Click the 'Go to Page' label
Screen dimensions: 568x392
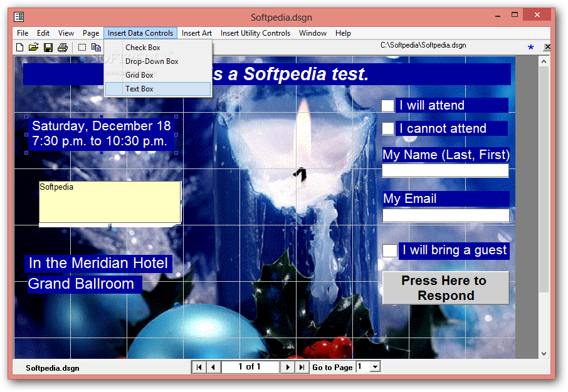332,368
